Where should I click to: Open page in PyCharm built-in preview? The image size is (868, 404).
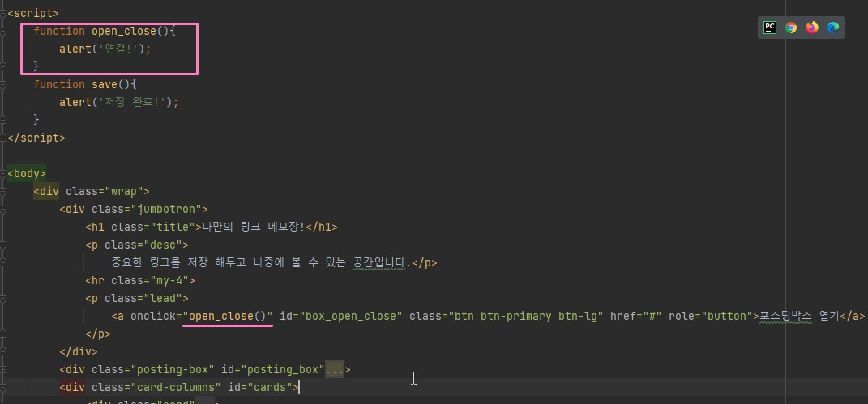coord(769,28)
